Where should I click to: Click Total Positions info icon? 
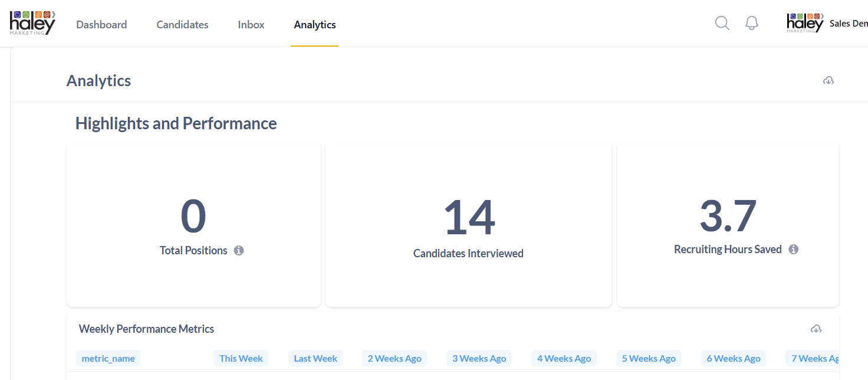(239, 251)
